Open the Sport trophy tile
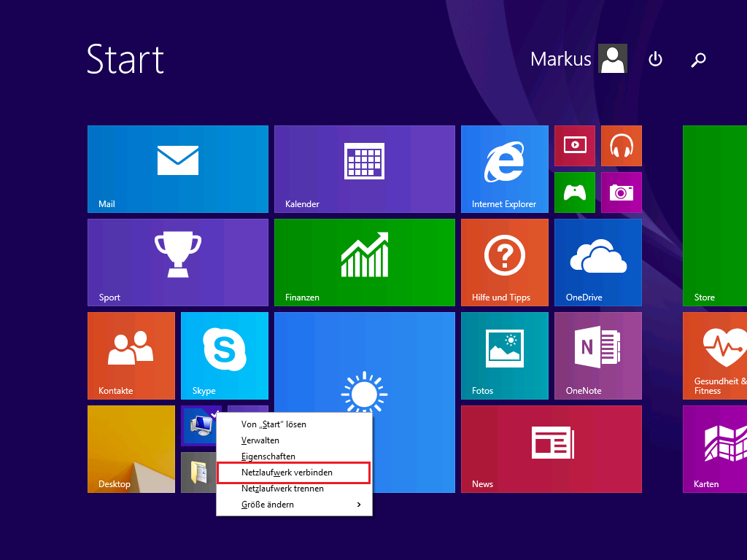 tap(178, 262)
